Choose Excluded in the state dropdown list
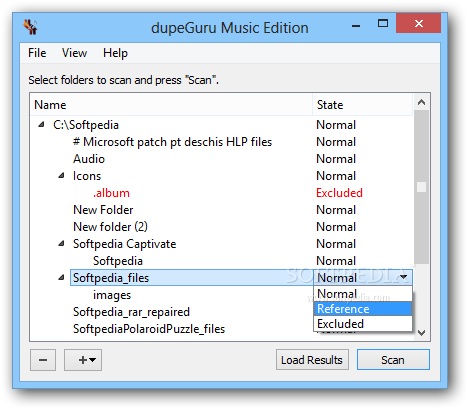This screenshot has width=468, height=409. click(363, 324)
